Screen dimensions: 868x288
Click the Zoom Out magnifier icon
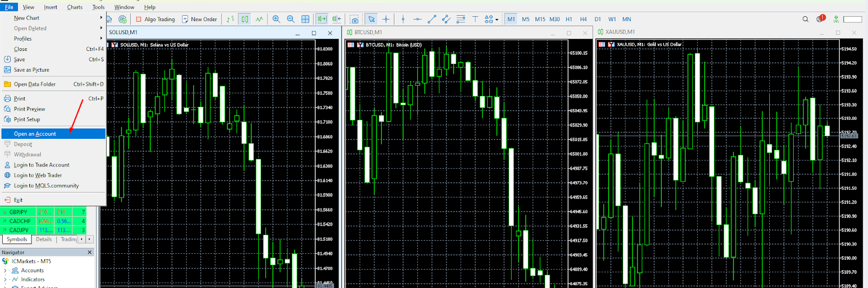[x=291, y=19]
